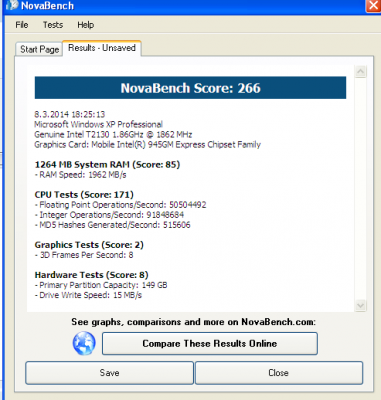Click Genuine Intel T2130 1.86GHz line

tap(113, 135)
